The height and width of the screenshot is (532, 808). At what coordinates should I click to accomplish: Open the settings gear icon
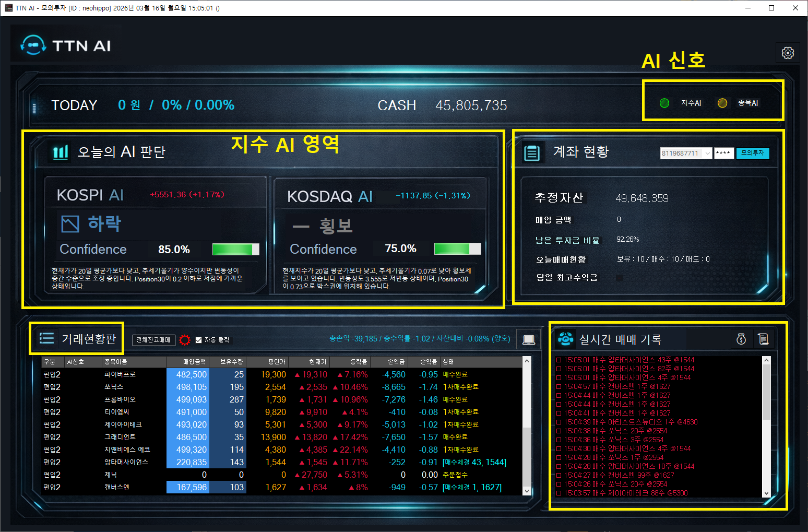pos(788,53)
